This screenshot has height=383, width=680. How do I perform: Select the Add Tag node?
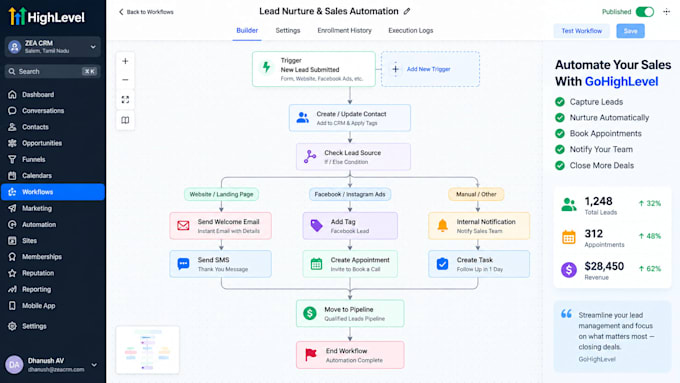(x=350, y=226)
